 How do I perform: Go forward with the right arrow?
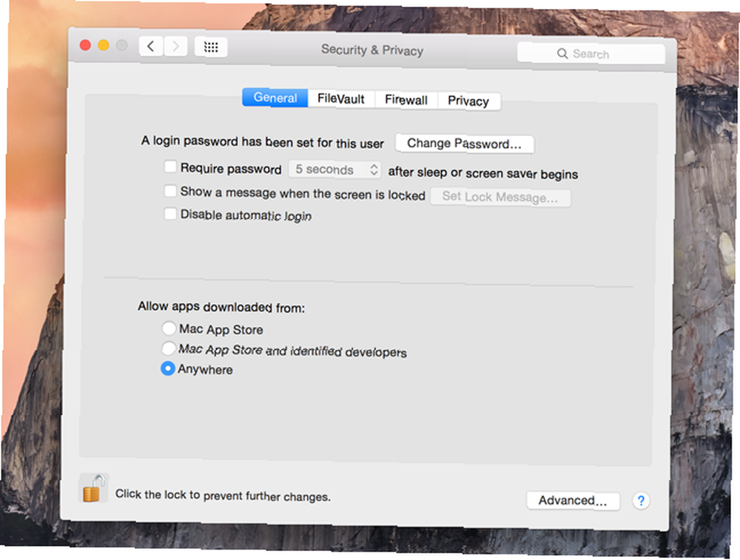(175, 46)
